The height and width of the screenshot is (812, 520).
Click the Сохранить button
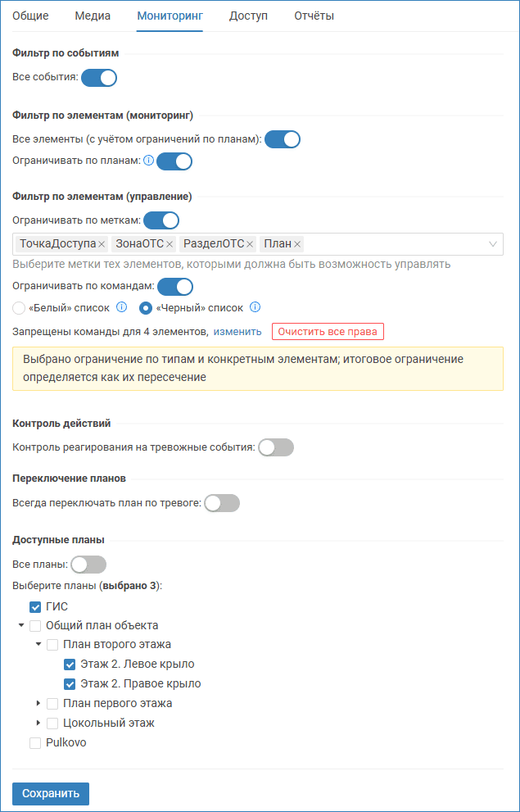(51, 793)
